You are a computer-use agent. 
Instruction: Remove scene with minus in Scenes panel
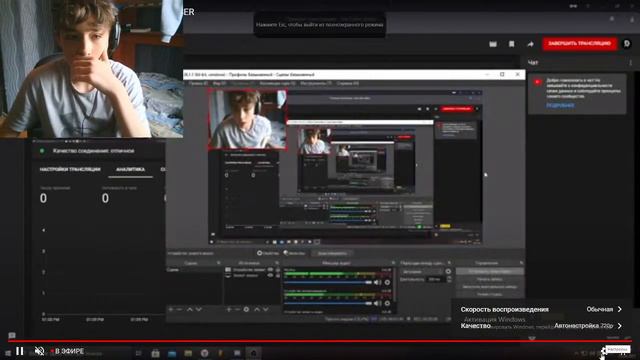[x=179, y=309]
